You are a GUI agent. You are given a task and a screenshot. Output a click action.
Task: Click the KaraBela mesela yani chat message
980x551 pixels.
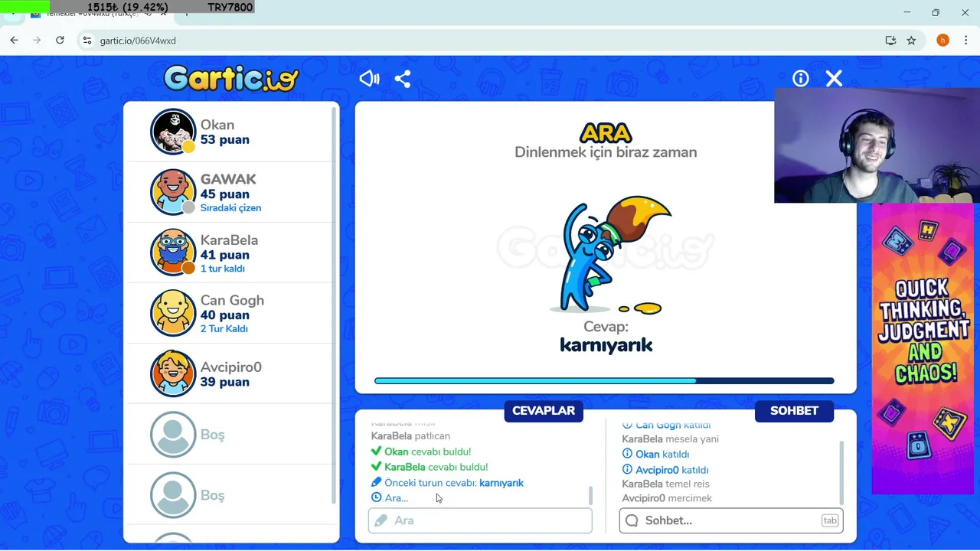click(x=670, y=439)
